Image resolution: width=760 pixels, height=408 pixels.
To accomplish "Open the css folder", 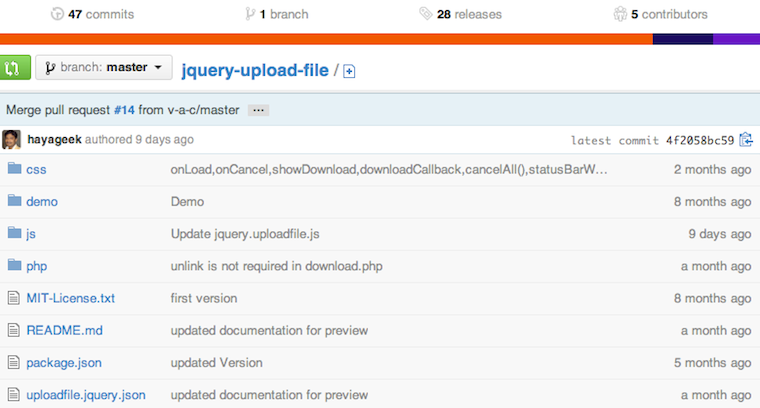I will tap(36, 170).
